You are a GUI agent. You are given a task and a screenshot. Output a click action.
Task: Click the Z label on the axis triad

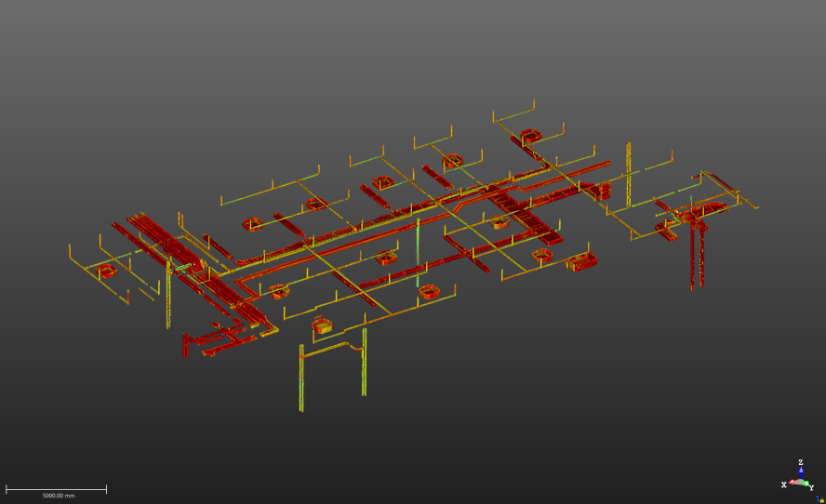point(801,462)
